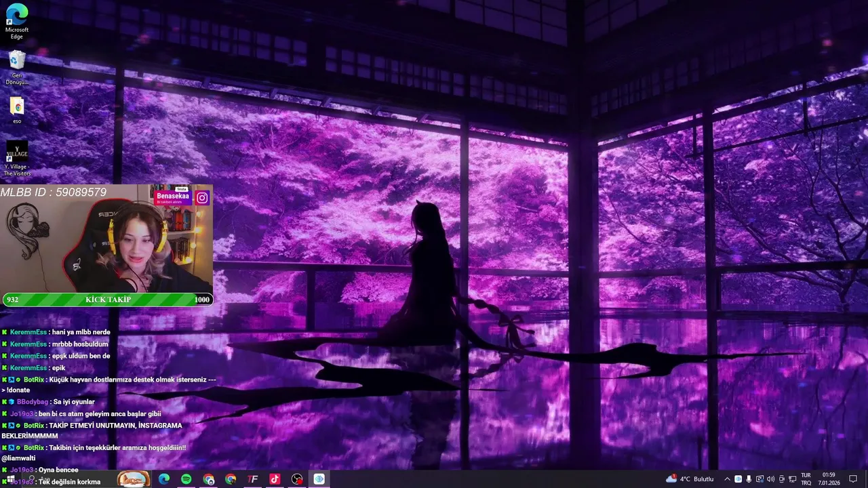Click chat message 'mrbbb hosbuldum'

[80, 344]
